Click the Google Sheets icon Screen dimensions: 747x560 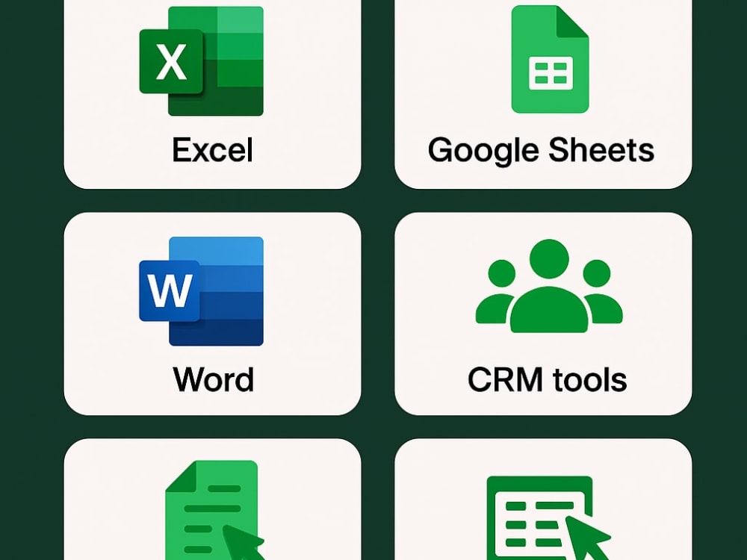[550, 60]
